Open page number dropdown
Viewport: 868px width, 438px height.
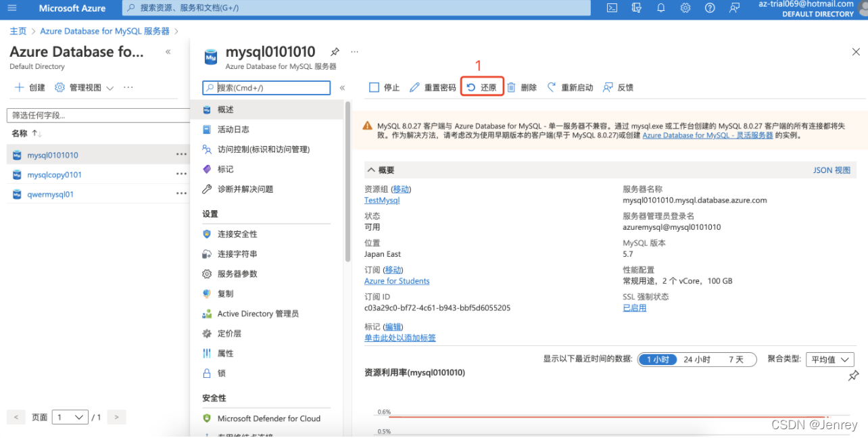(70, 417)
